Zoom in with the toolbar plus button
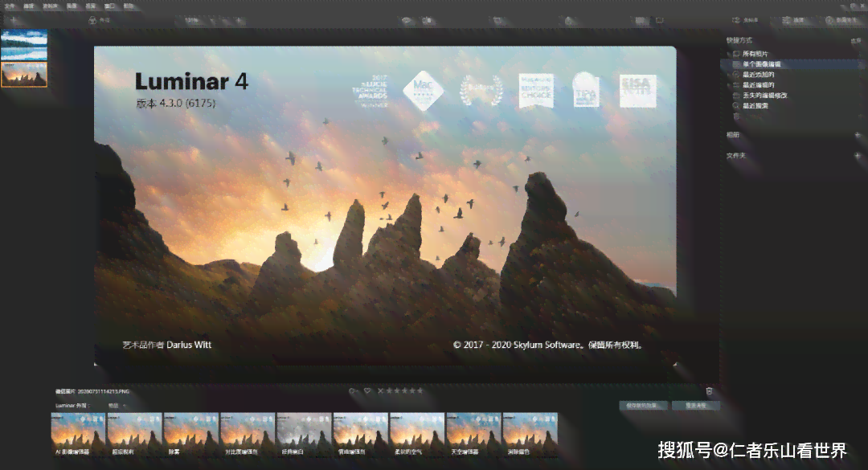Screen dimensions: 868x470 240,20
